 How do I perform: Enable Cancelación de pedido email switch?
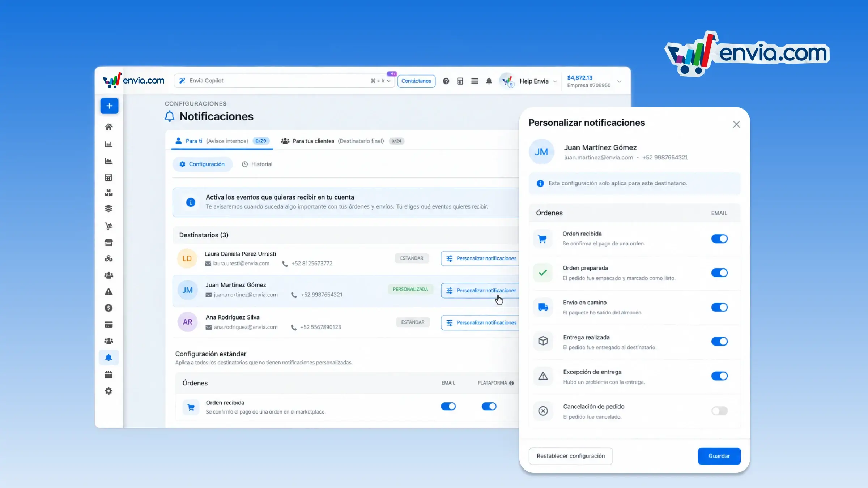[x=719, y=411]
